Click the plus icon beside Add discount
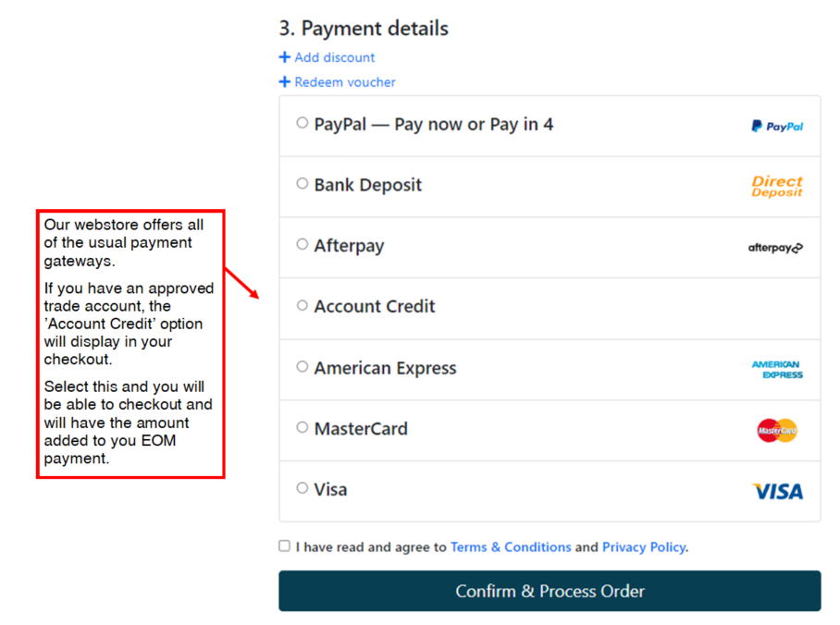 pos(284,56)
